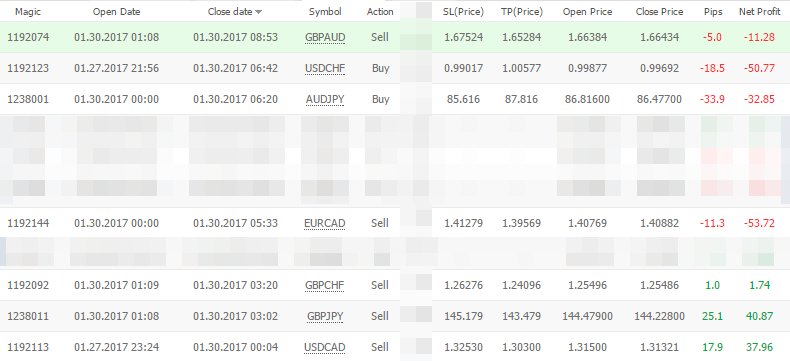This screenshot has width=790, height=361.
Task: Sort by Net Profit column header
Action: click(759, 12)
